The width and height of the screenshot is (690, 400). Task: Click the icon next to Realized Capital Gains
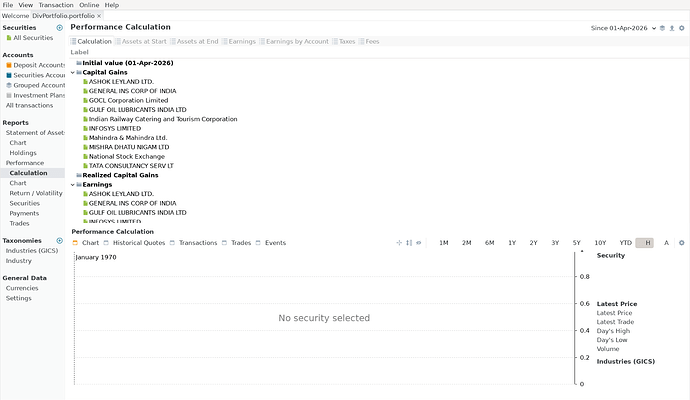pyautogui.click(x=79, y=175)
